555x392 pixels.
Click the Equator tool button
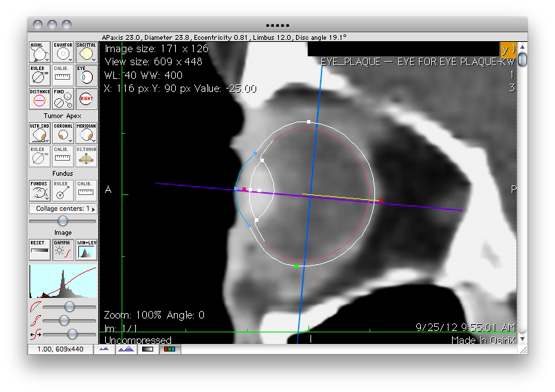click(63, 52)
